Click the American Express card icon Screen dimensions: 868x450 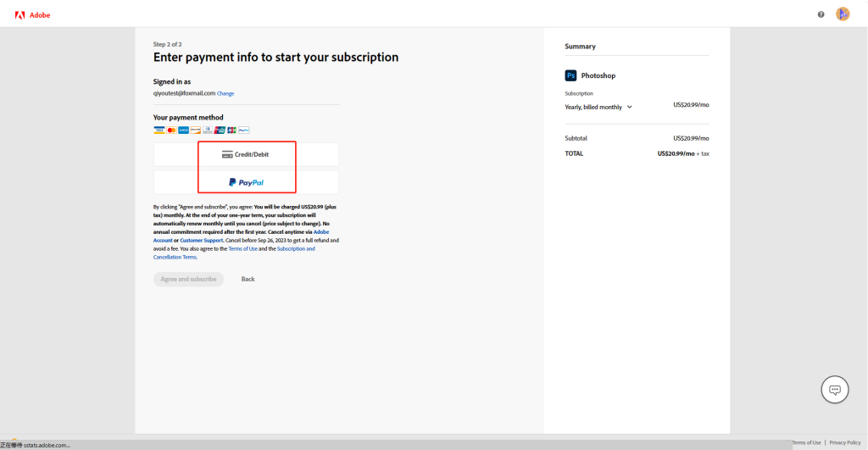[184, 130]
